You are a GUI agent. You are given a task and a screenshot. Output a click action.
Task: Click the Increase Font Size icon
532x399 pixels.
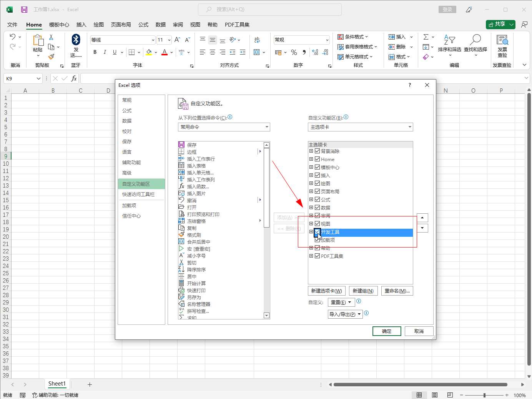tap(177, 40)
